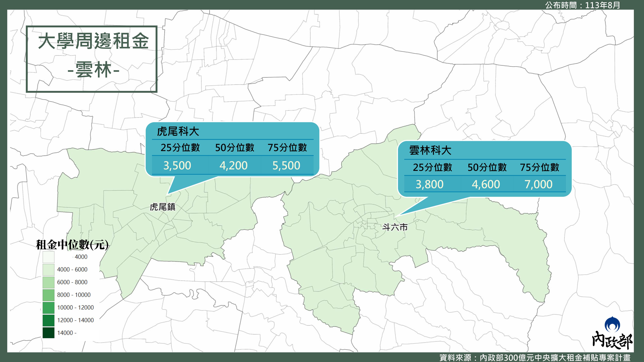Screen dimensions: 644x362
Task: Select the 6000 - 8000 legend swatch
Action: (x=48, y=282)
